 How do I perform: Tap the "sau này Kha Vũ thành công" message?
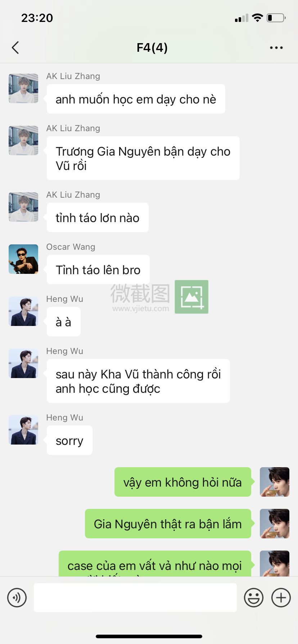click(138, 381)
